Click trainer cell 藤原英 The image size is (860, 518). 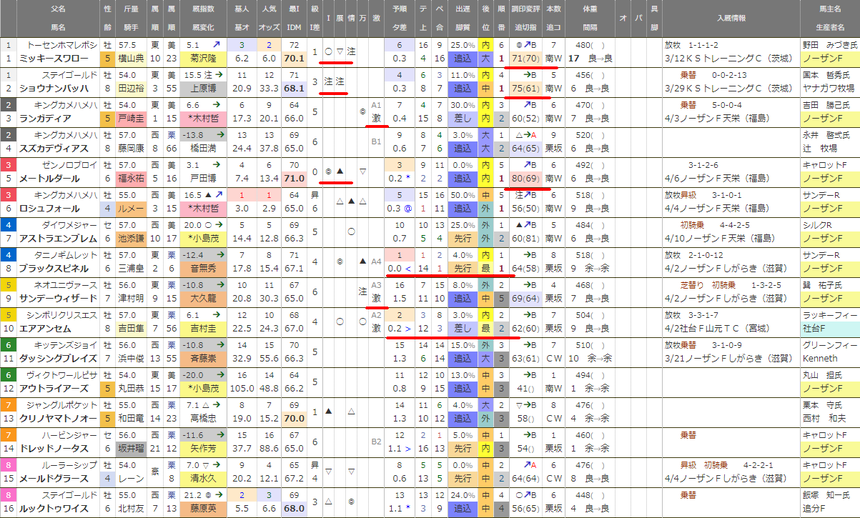[203, 508]
